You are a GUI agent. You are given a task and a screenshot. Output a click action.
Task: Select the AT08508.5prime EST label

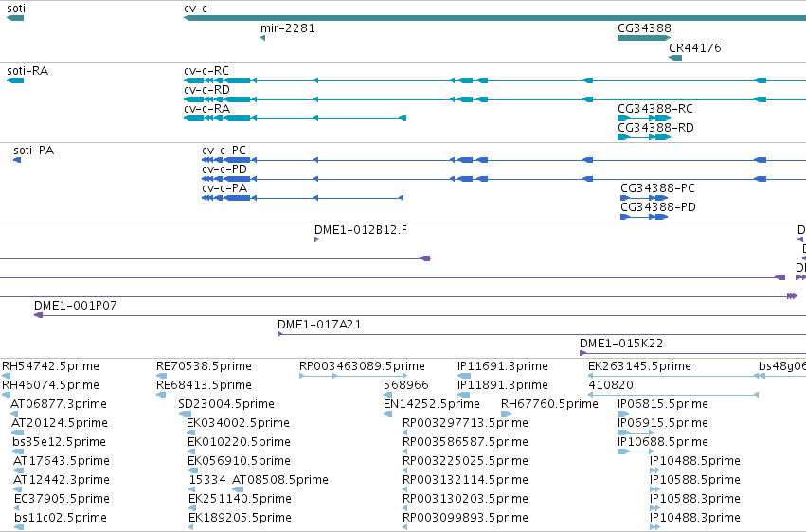tap(280, 481)
